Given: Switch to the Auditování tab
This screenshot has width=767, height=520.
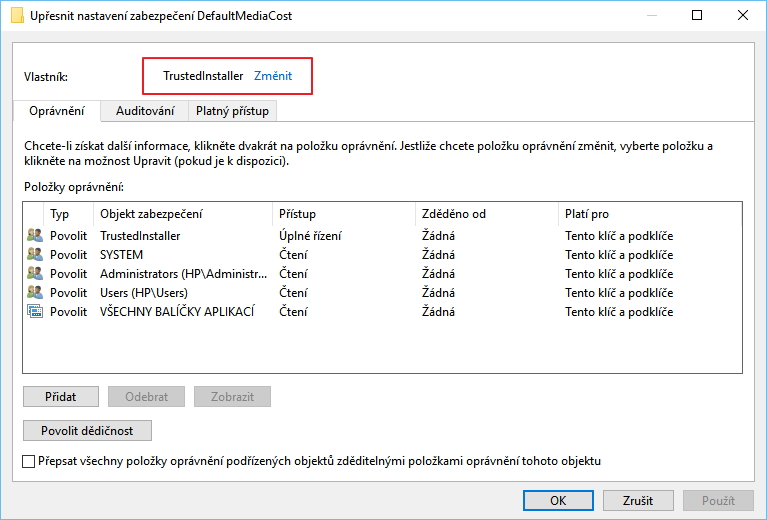Looking at the screenshot, I should pyautogui.click(x=145, y=111).
